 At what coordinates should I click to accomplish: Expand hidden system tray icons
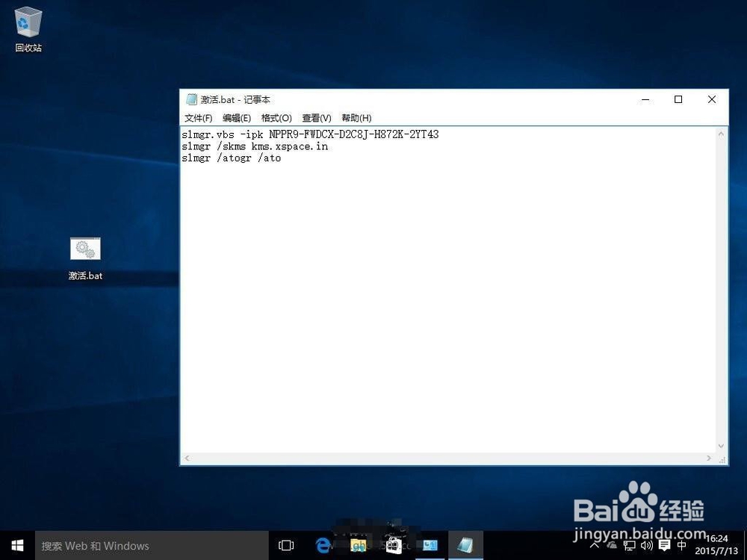click(594, 545)
